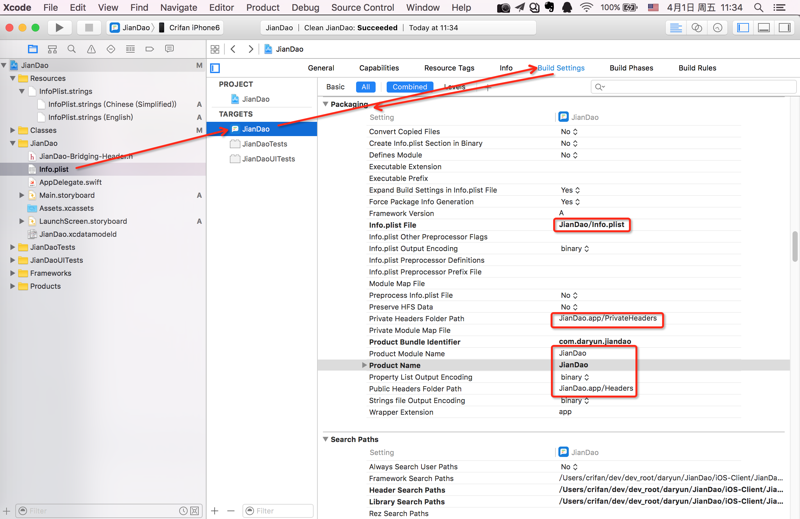
Task: Open the Debug navigator icon
Action: (130, 49)
